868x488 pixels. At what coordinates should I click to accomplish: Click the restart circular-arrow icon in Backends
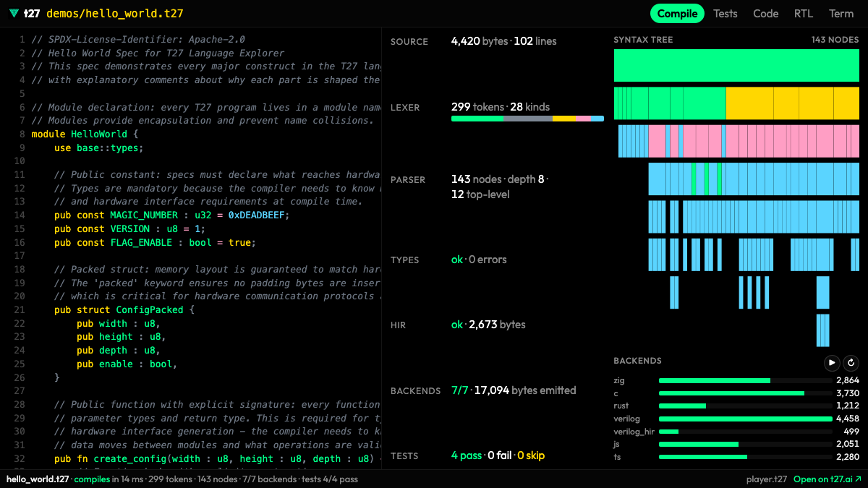851,362
